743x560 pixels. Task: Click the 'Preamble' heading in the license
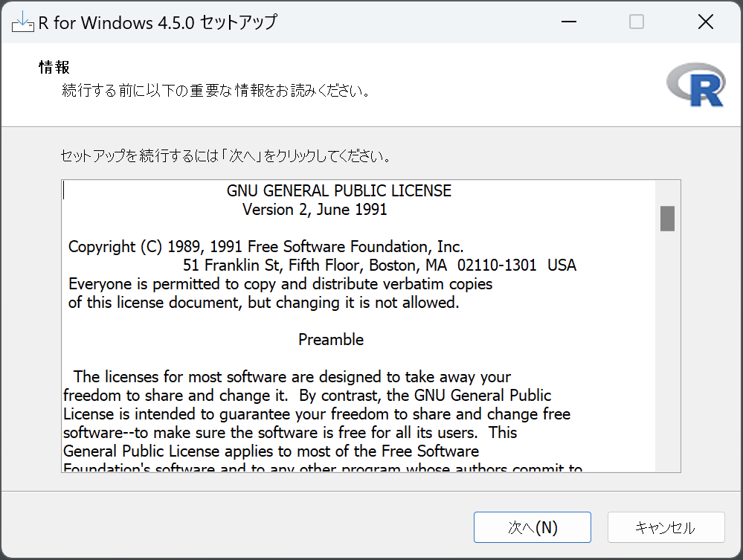pyautogui.click(x=331, y=340)
